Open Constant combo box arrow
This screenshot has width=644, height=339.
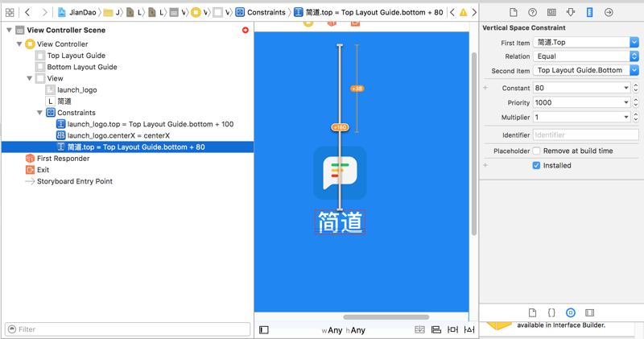pyautogui.click(x=626, y=88)
